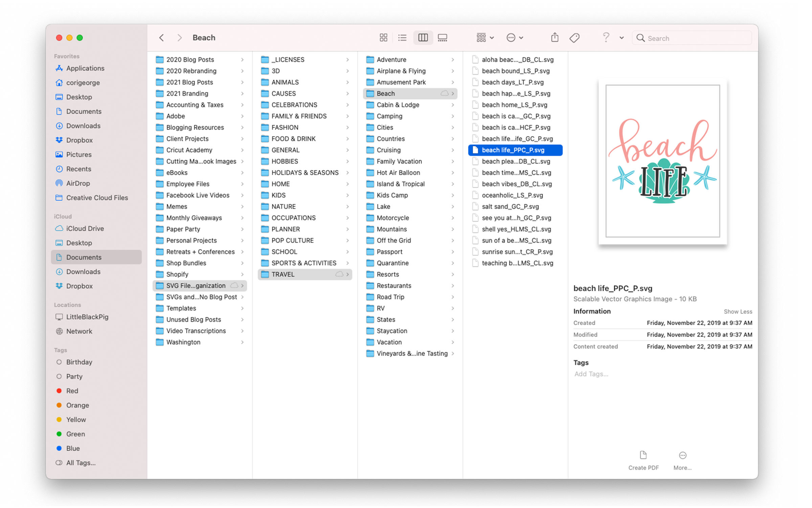Open the POP CULTURE folder

pos(305,240)
